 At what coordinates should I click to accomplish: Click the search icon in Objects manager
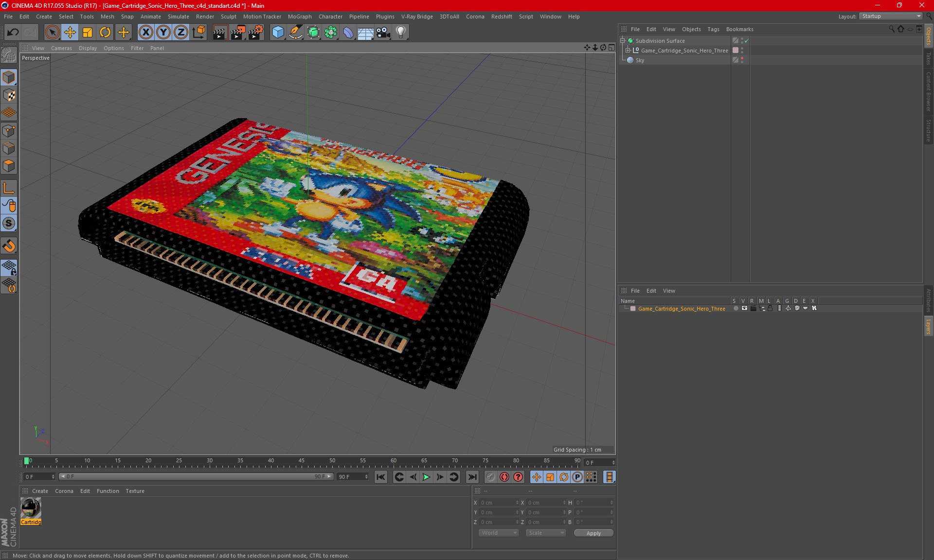pos(891,29)
